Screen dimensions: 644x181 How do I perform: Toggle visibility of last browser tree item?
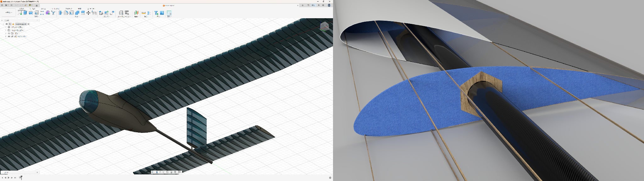(x=9, y=36)
